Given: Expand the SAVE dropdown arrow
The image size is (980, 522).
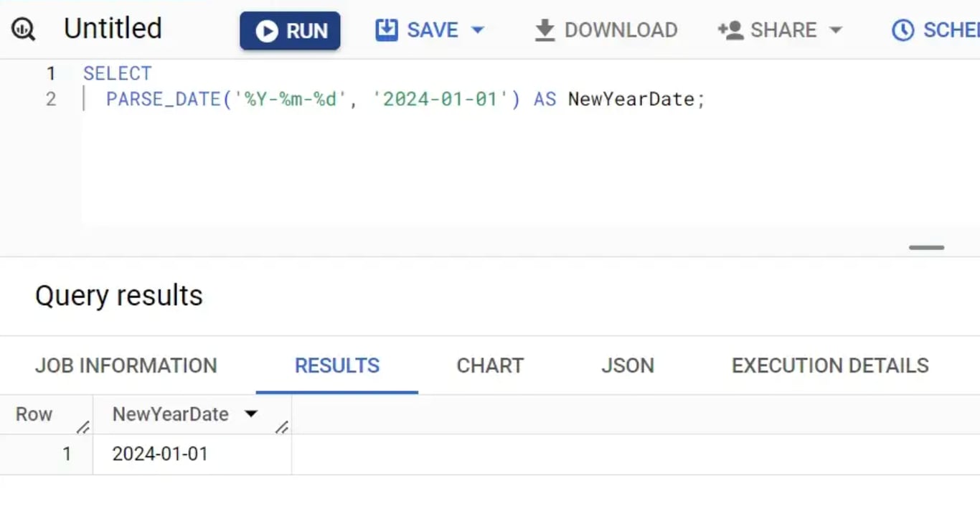Looking at the screenshot, I should [477, 30].
